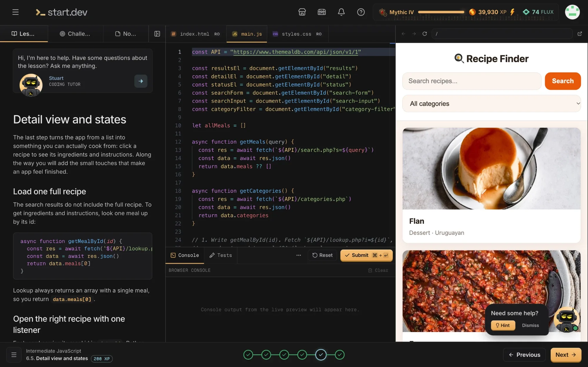Open the lesson list menu at bottom left
The width and height of the screenshot is (588, 367).
[x=14, y=355]
